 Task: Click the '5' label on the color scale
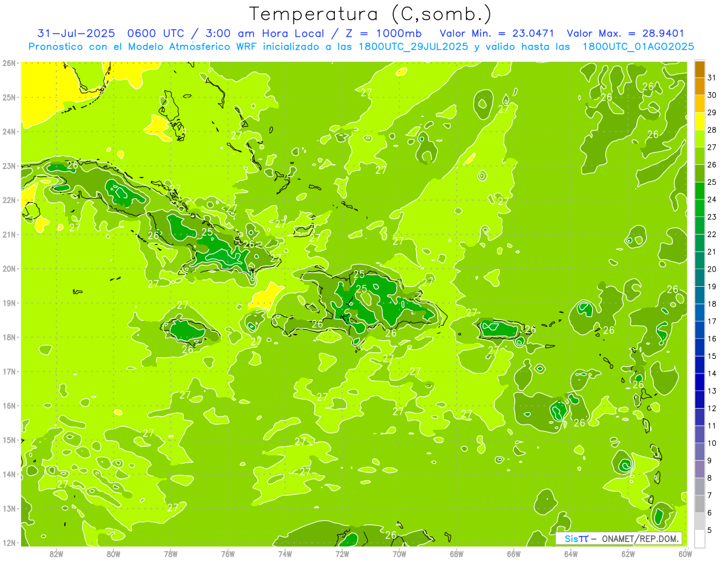click(710, 530)
